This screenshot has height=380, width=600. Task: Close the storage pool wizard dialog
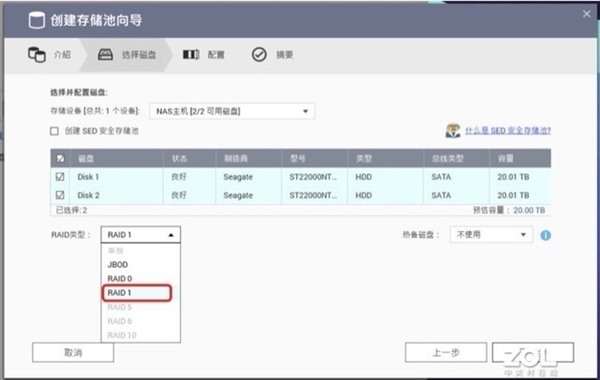click(x=587, y=14)
